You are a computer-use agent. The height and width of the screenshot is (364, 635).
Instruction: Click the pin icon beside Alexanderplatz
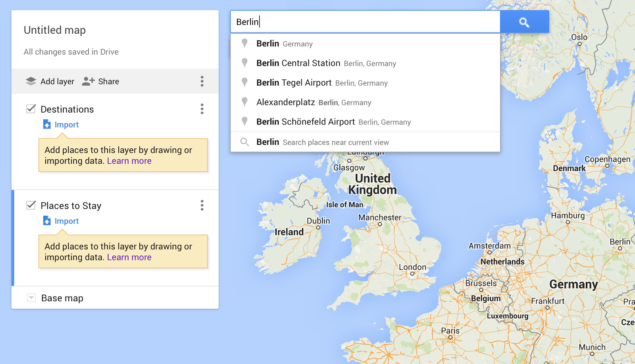pos(245,102)
